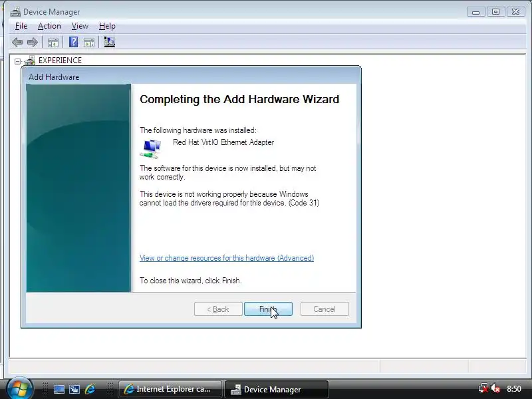Viewport: 532px width, 399px height.
Task: Click Show Desktop quick launch icon
Action: click(59, 389)
